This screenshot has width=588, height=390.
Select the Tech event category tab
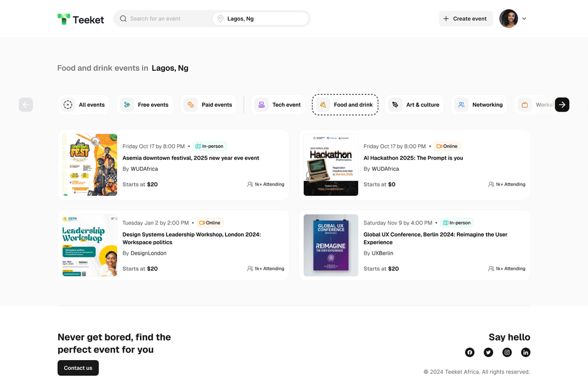point(278,104)
